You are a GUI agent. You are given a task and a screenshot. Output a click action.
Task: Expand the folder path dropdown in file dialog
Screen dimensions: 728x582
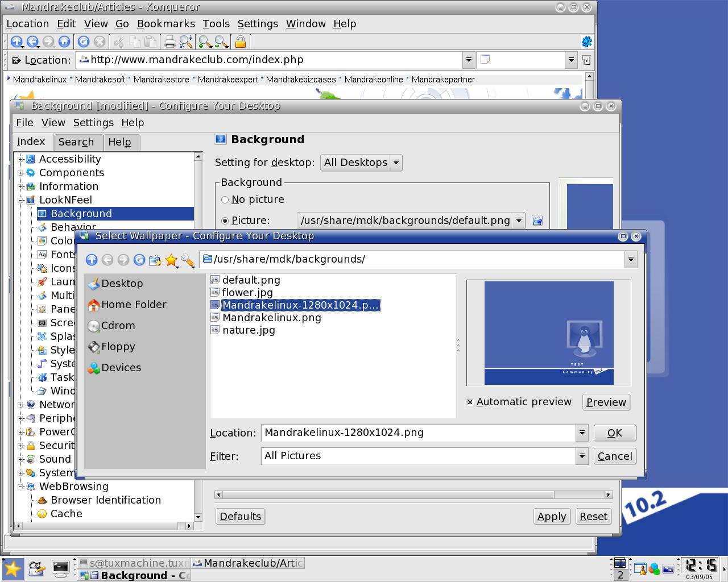click(631, 259)
